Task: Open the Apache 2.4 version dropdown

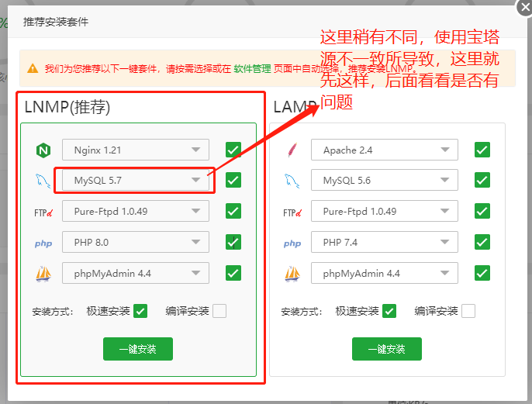Action: pos(385,150)
